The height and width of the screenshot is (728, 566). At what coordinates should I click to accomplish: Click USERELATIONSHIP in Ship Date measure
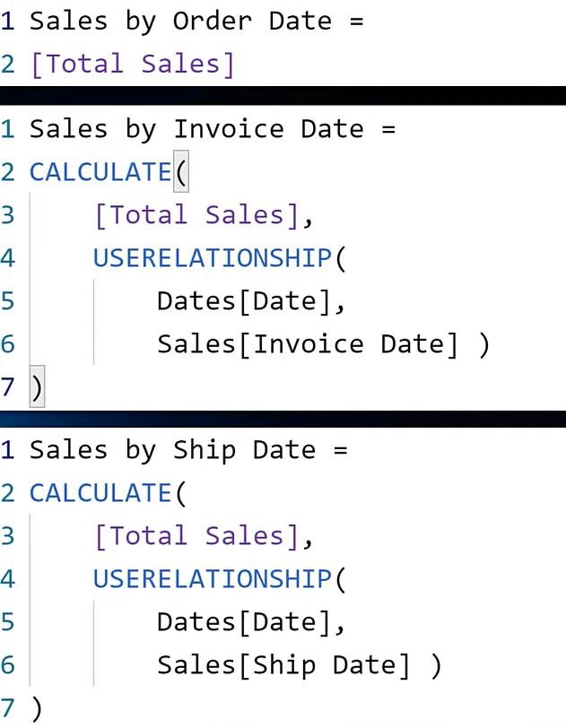213,579
